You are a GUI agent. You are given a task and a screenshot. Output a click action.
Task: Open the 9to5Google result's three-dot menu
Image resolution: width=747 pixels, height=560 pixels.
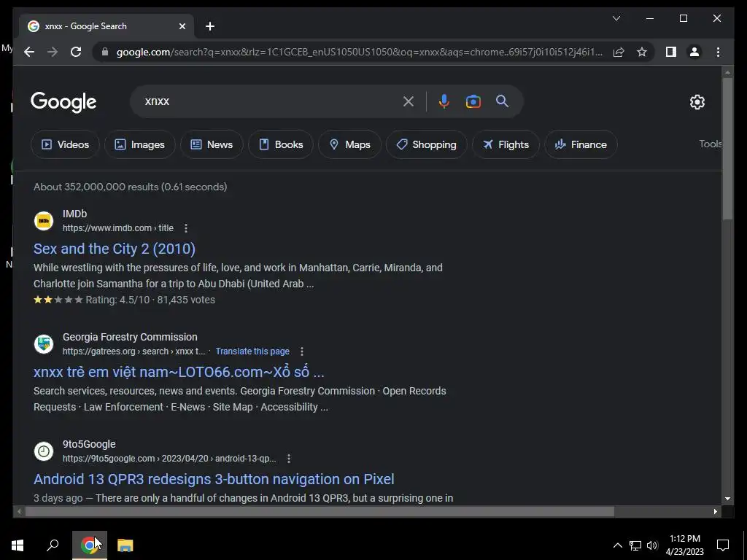click(x=289, y=459)
